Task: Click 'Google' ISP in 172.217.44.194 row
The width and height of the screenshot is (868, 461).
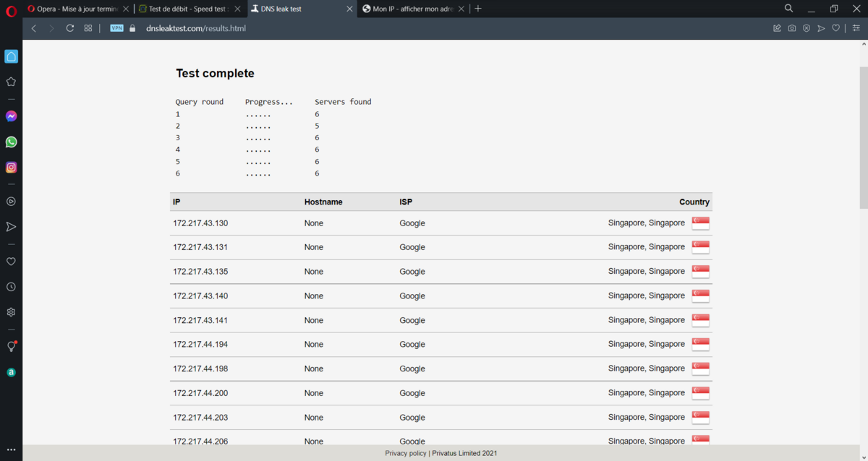Action: pyautogui.click(x=412, y=345)
